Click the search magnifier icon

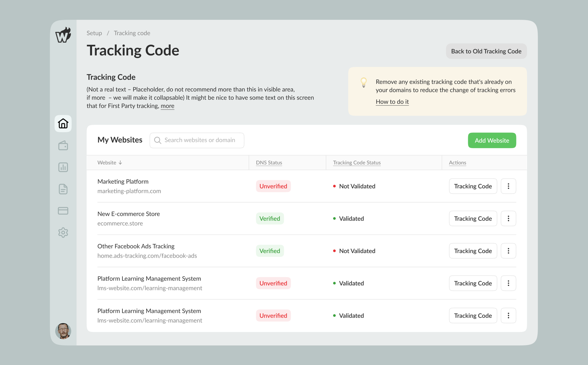coord(158,140)
